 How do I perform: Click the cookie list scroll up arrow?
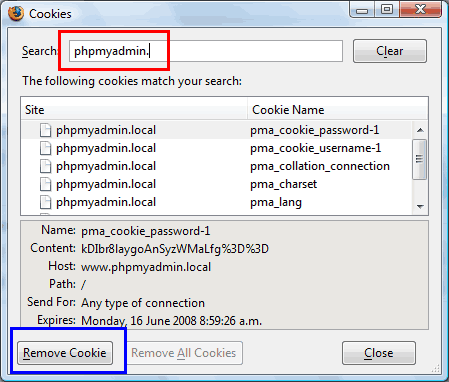(x=420, y=130)
